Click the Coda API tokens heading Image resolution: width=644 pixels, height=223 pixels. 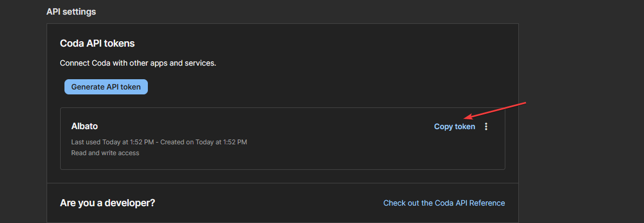(97, 43)
